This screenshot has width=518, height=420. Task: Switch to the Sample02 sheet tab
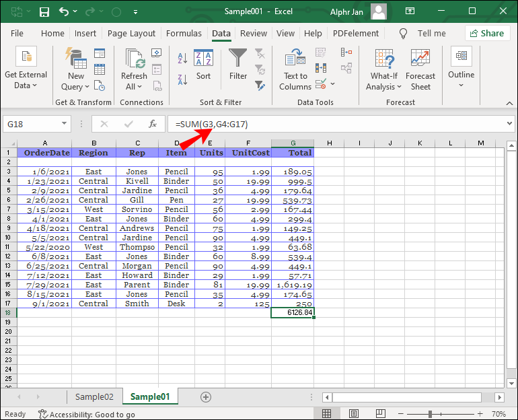94,396
